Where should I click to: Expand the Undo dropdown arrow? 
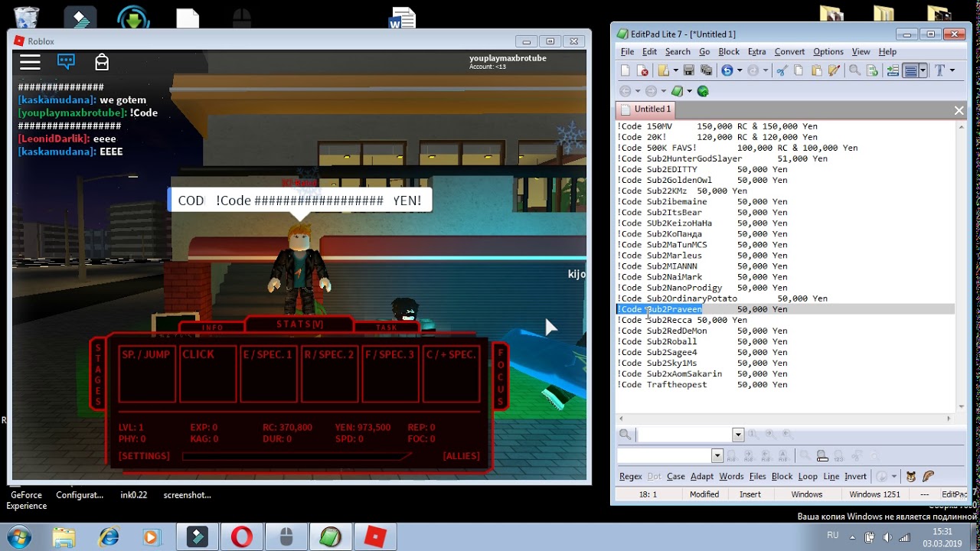coord(740,70)
